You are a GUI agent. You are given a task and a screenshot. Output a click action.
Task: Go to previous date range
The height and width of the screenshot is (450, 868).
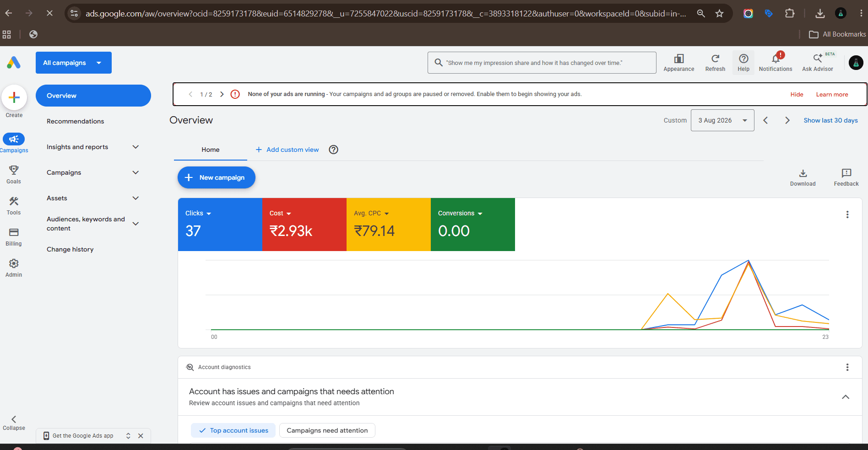tap(765, 120)
